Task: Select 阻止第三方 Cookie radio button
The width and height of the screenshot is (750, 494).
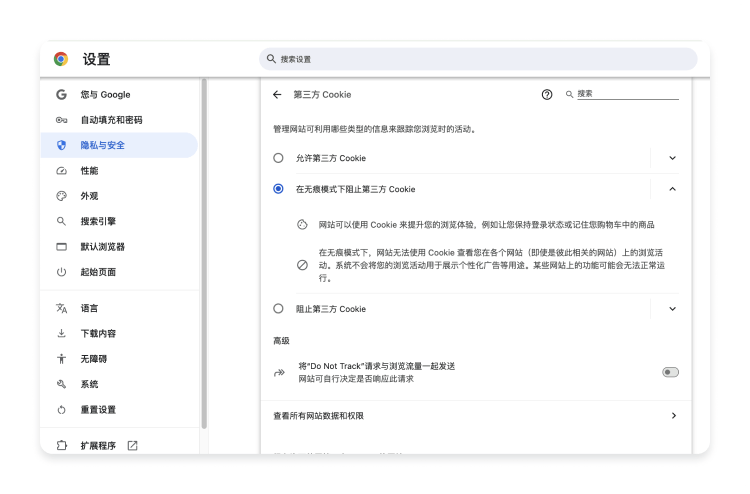Action: click(278, 309)
